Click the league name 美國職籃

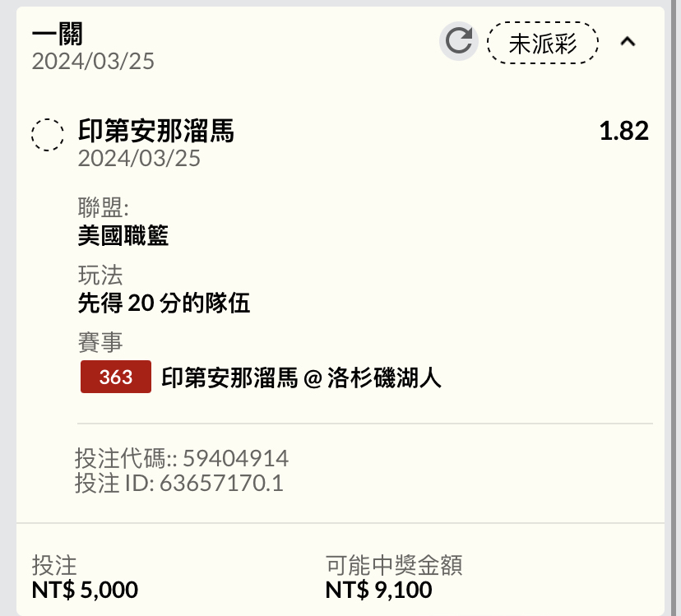point(123,236)
